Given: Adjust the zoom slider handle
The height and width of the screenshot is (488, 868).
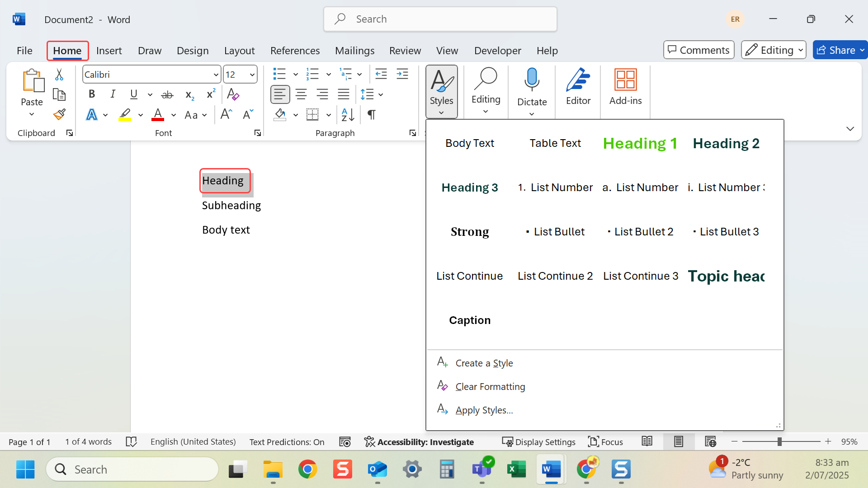Looking at the screenshot, I should coord(779,441).
